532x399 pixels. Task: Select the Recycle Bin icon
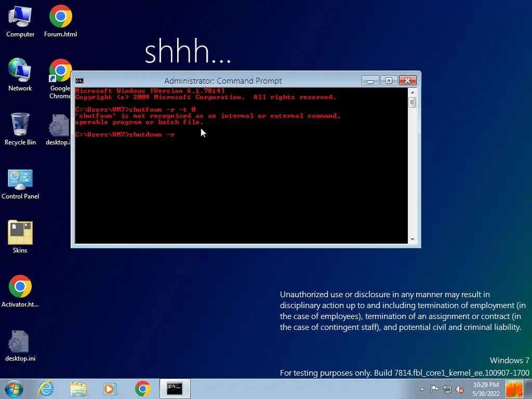point(20,129)
